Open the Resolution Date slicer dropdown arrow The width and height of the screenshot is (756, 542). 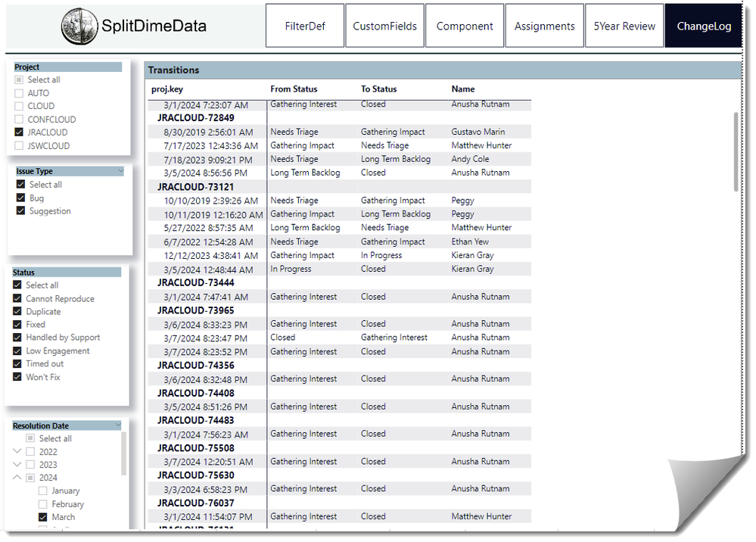pos(119,425)
